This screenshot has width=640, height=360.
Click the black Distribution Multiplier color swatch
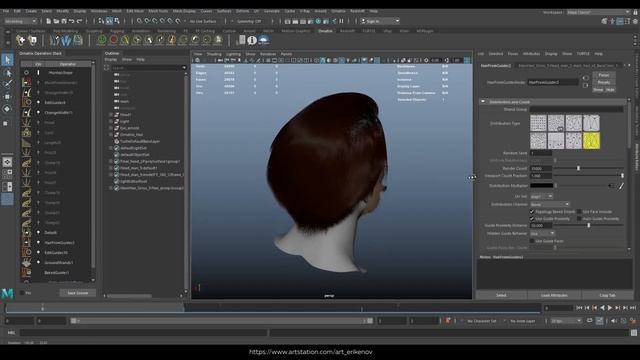[x=541, y=186]
